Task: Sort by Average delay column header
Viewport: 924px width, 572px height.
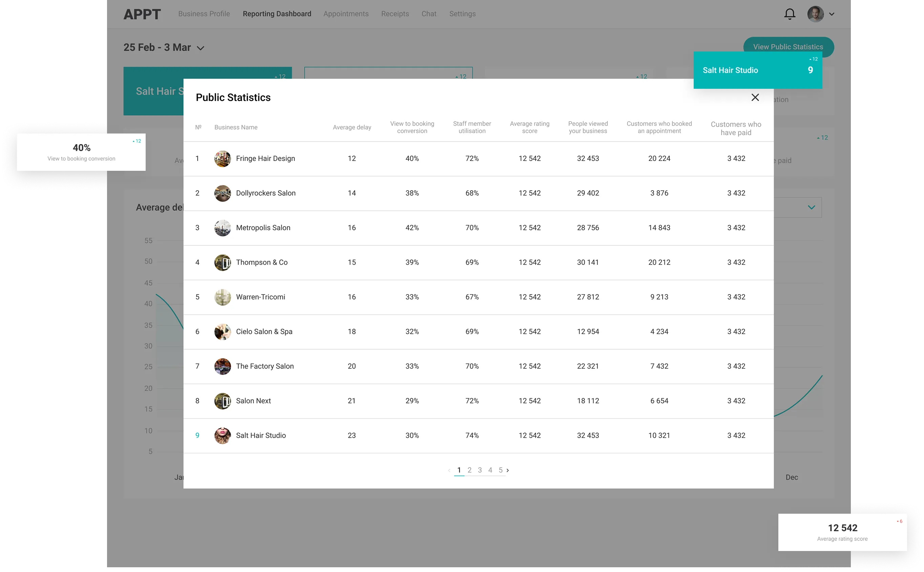Action: point(352,127)
